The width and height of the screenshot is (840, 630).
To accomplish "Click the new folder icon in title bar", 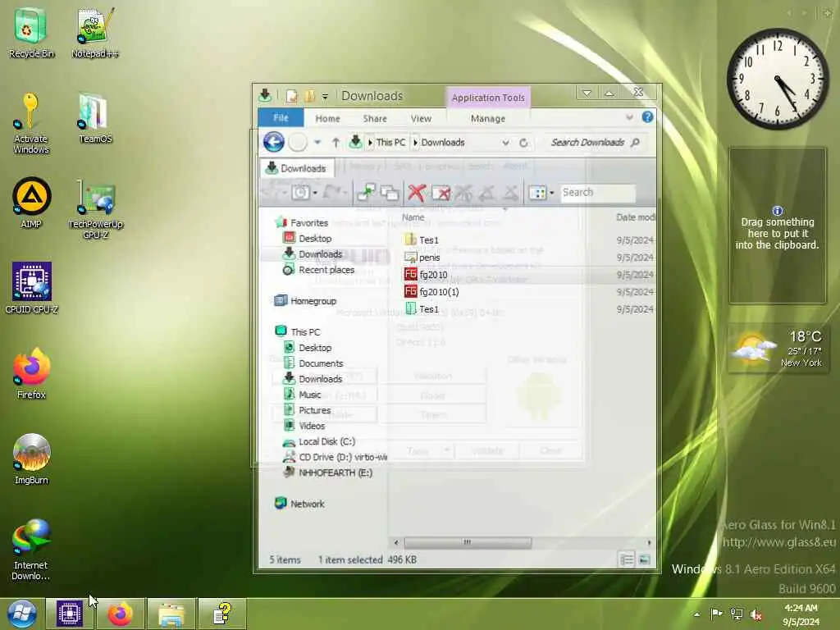I will [309, 96].
